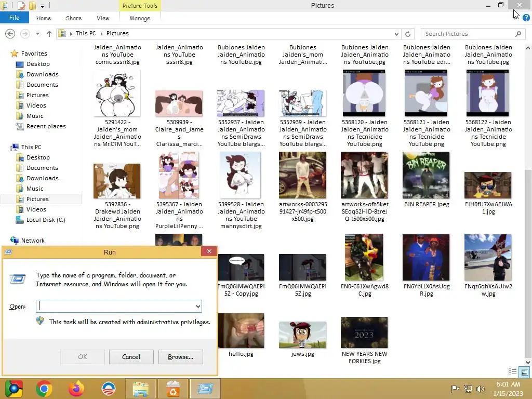Click in the Run dialog Open field
532x399 pixels.
(x=119, y=307)
